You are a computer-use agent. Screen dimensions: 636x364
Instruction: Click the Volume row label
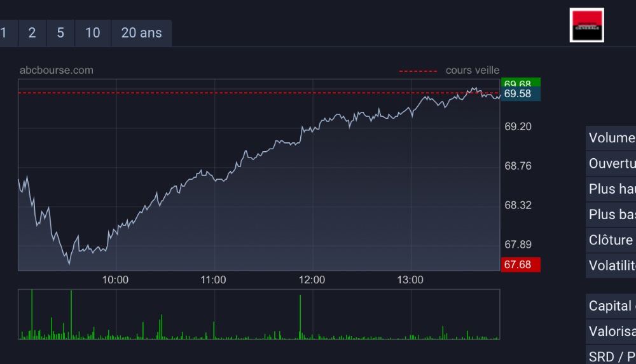point(611,138)
